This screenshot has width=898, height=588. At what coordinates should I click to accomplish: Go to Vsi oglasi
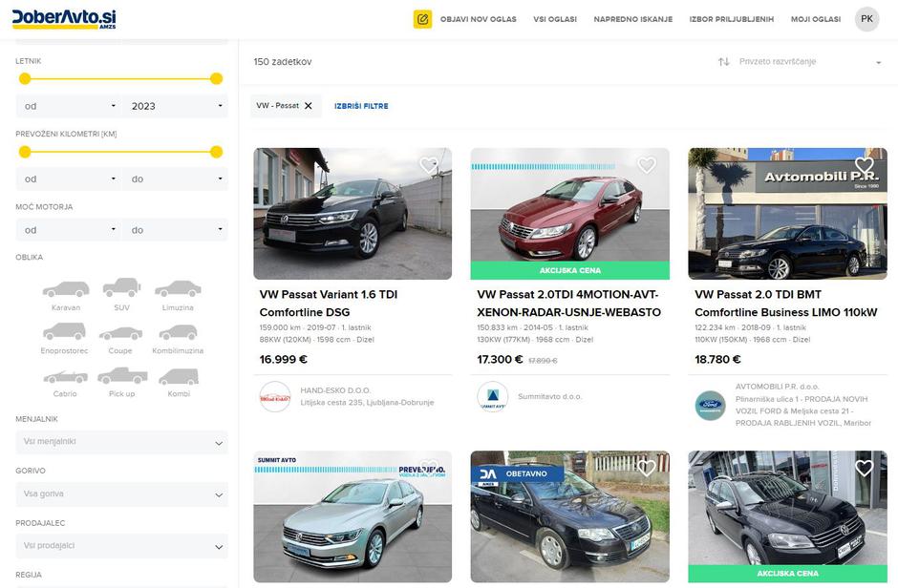555,19
